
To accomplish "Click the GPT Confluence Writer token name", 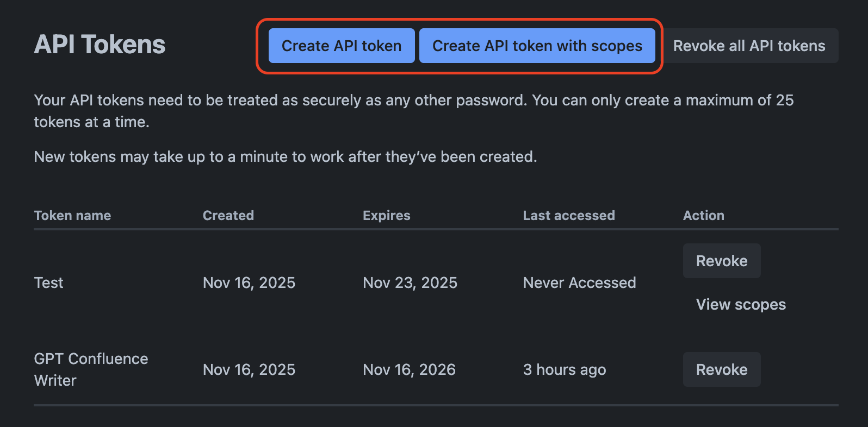I will (90, 369).
